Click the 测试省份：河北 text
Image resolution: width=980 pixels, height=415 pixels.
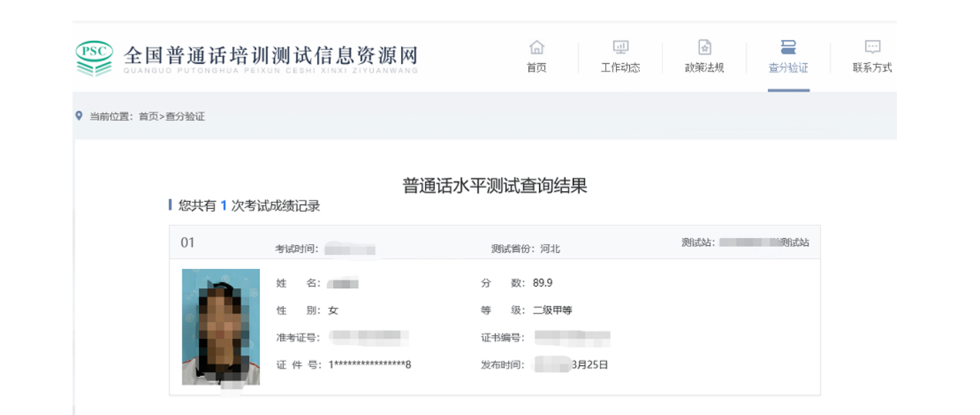(x=526, y=249)
